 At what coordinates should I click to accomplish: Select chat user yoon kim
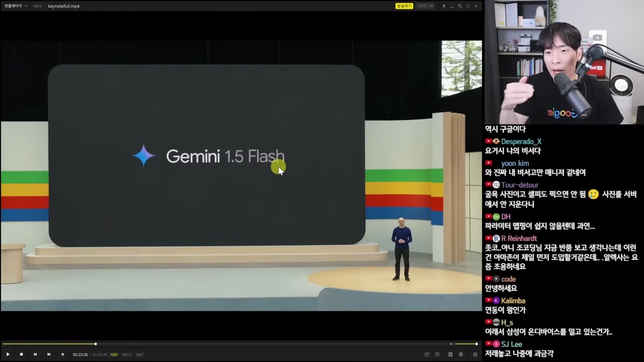[x=515, y=163]
